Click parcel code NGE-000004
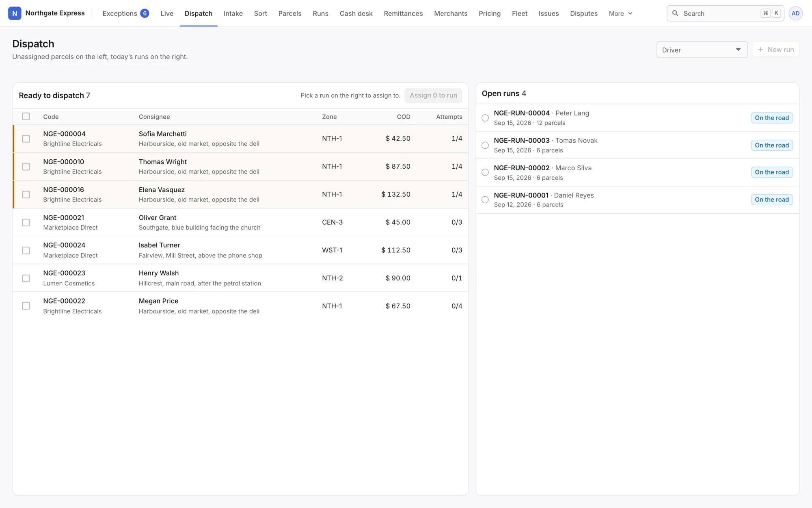Image resolution: width=812 pixels, height=508 pixels. (64, 134)
